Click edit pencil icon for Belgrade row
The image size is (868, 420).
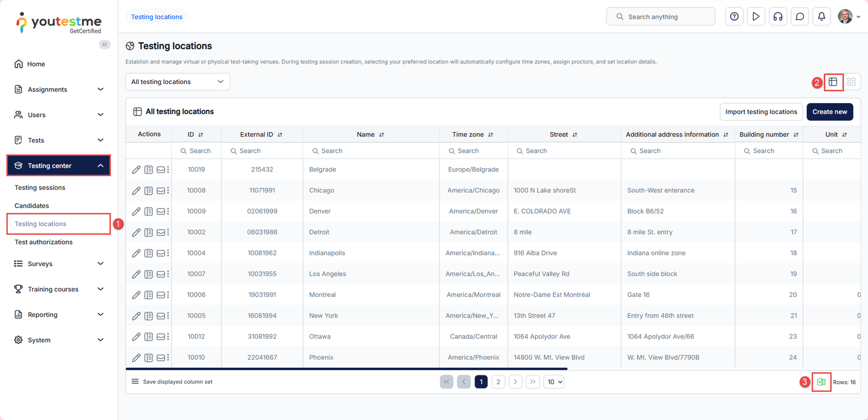[136, 170]
